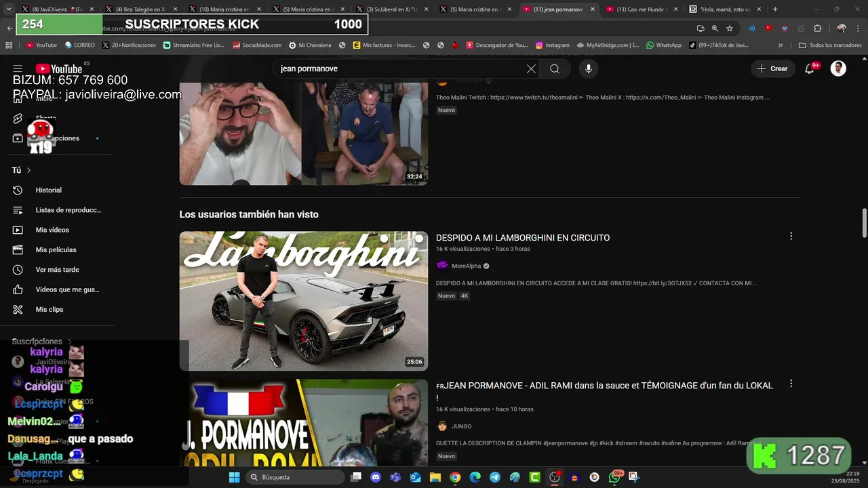
Task: Switch to the (11) Casi me Hunde tab
Action: click(642, 9)
